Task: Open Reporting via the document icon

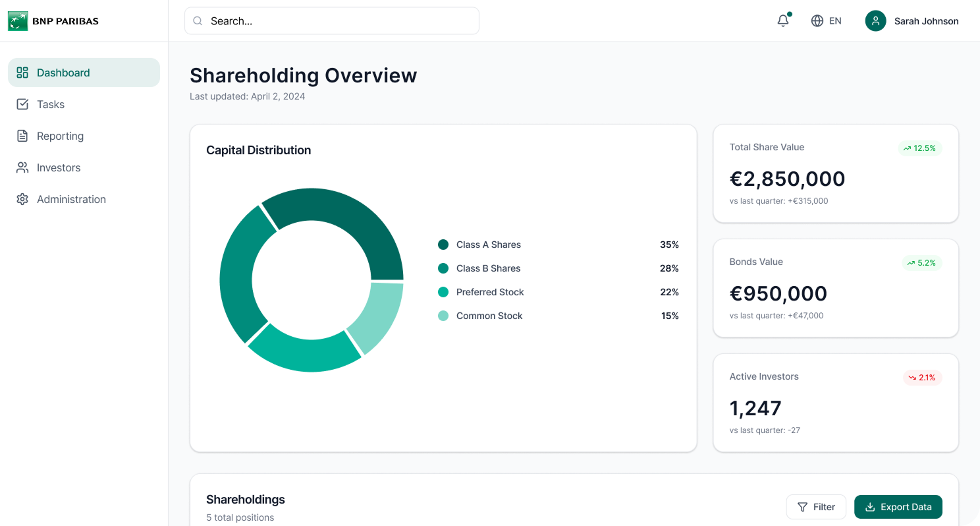Action: click(x=22, y=136)
